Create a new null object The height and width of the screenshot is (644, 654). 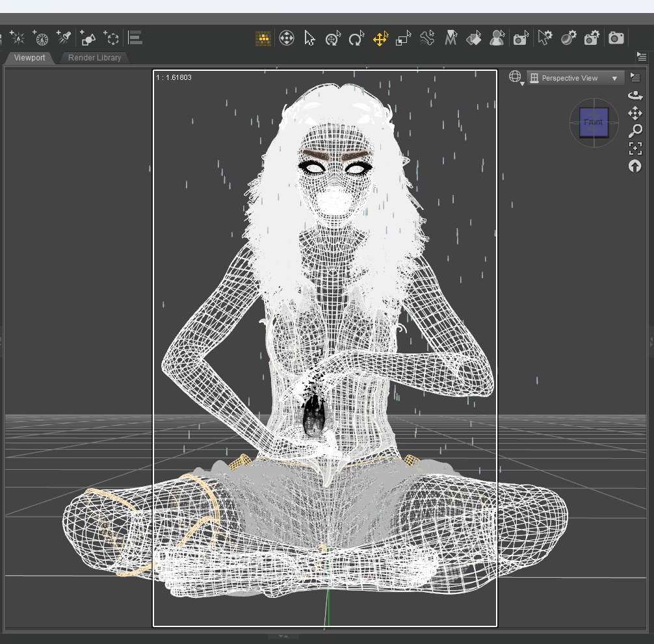point(111,38)
